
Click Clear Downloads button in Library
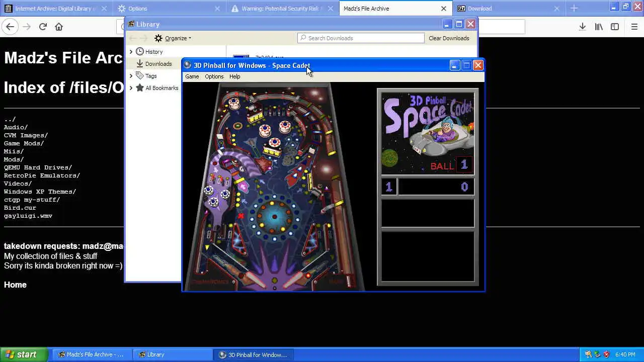coord(449,38)
